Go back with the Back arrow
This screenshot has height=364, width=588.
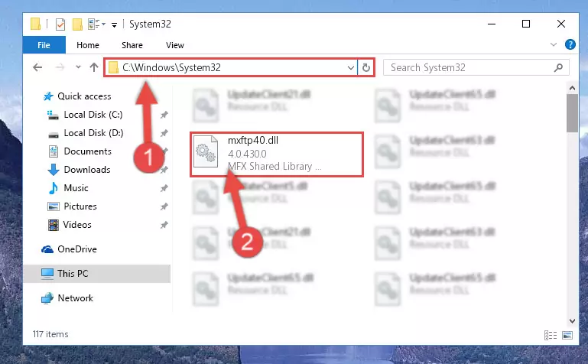(x=37, y=67)
